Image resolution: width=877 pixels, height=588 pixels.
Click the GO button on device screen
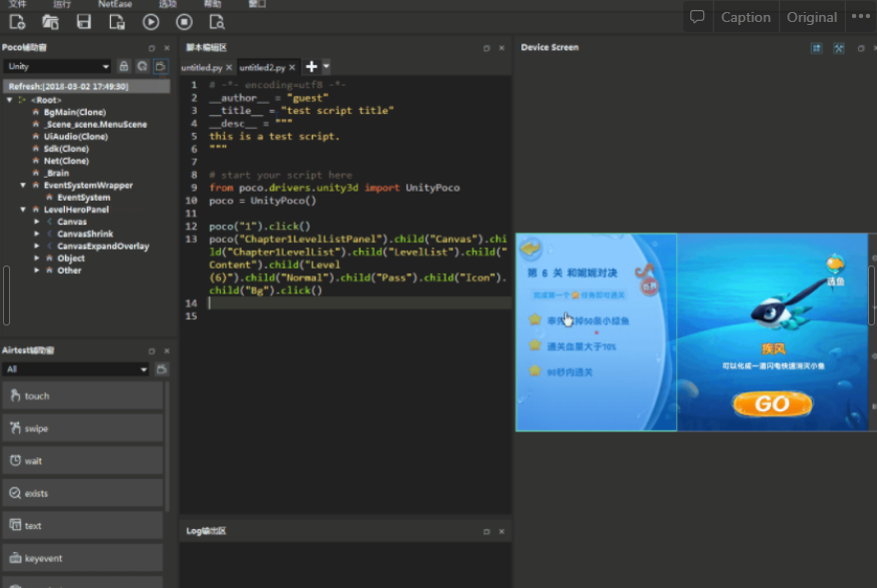(x=772, y=403)
